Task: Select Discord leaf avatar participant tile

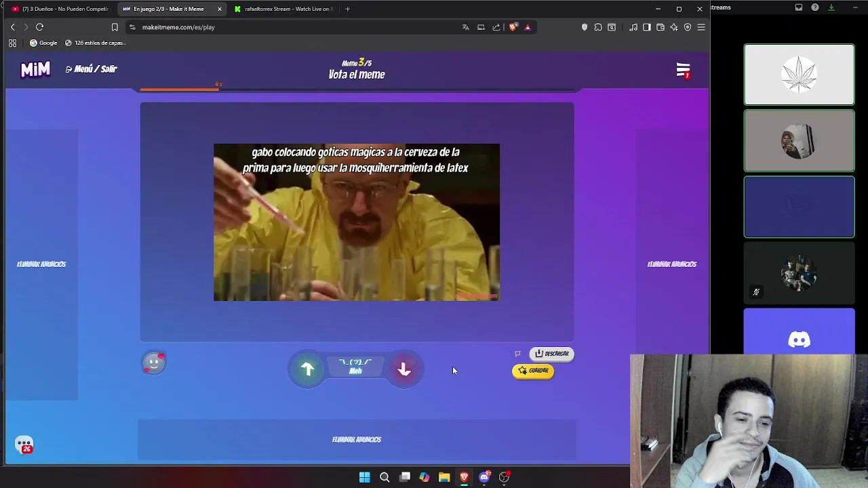Action: (799, 75)
